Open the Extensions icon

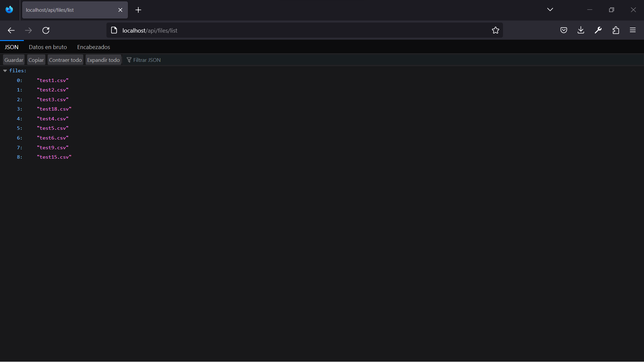tap(615, 30)
